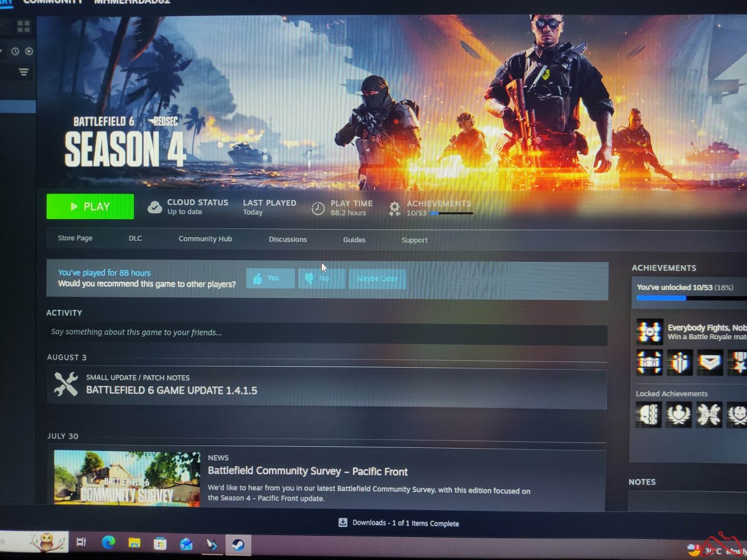Click the Locked Achievements label
Screen dimensions: 747x560
671,394
